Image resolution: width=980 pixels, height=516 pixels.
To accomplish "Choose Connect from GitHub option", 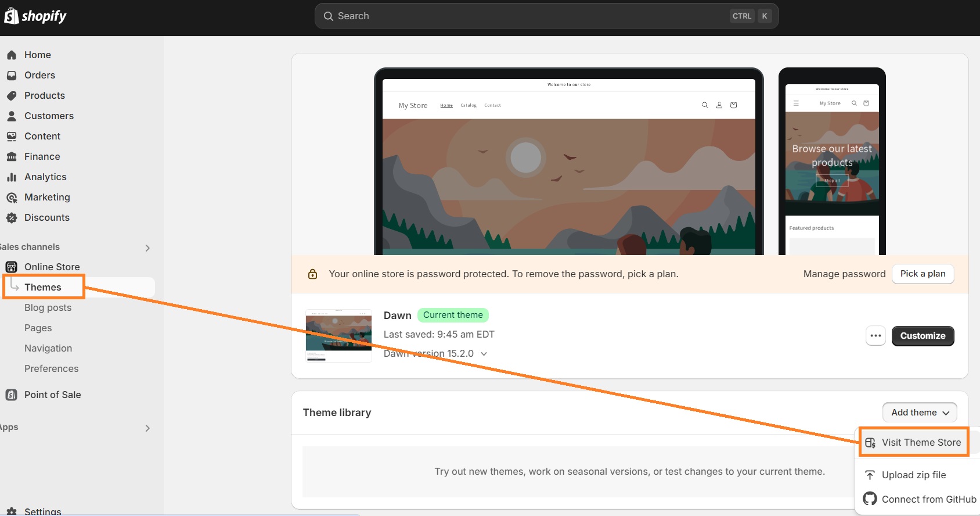I will click(x=918, y=499).
